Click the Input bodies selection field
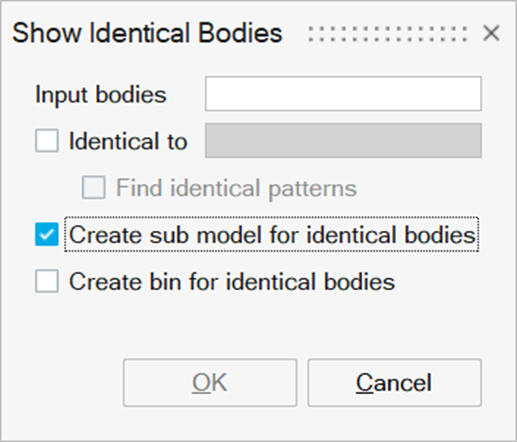This screenshot has width=517, height=442. [x=343, y=94]
